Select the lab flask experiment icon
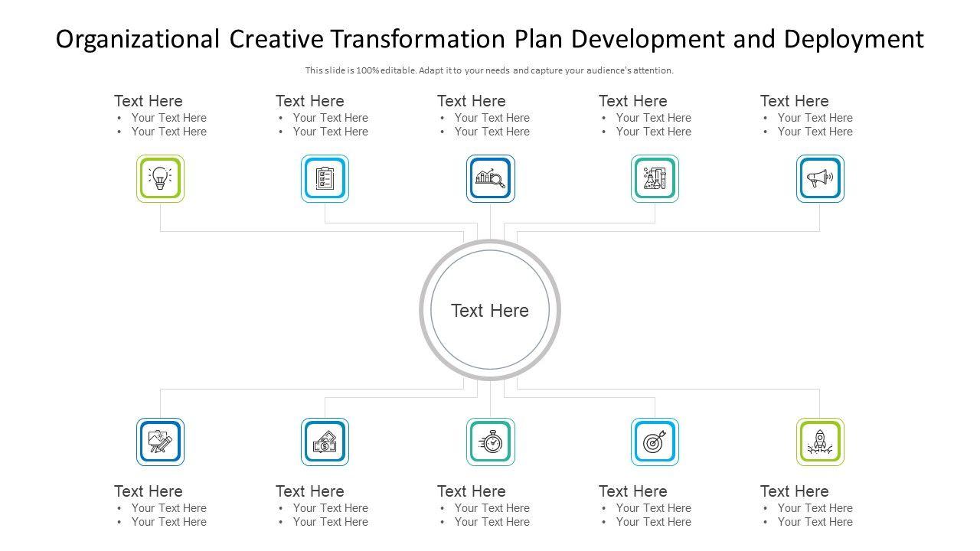 [655, 178]
